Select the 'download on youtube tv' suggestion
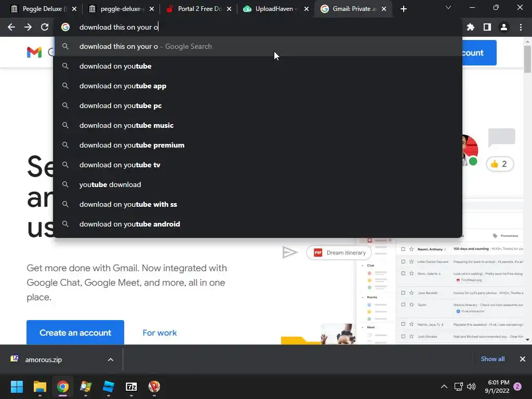 [x=258, y=165]
